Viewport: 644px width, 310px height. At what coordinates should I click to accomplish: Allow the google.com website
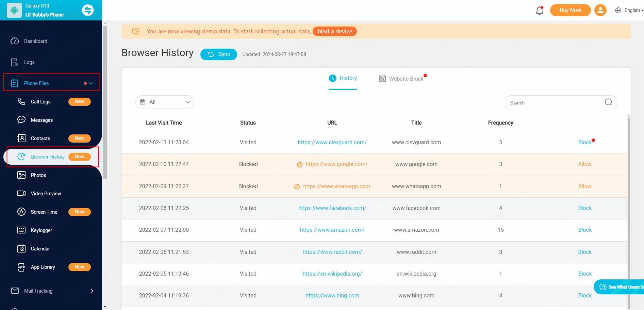tap(584, 164)
